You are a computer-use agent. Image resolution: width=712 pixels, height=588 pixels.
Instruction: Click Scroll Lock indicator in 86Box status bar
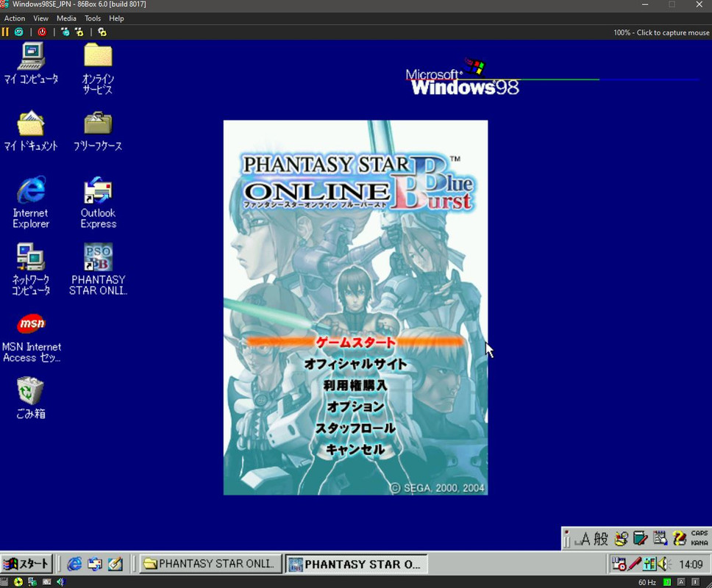pos(695,582)
